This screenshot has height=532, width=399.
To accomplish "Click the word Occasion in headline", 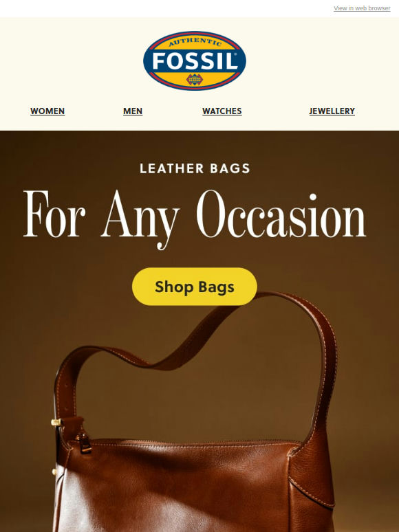I will (x=281, y=214).
